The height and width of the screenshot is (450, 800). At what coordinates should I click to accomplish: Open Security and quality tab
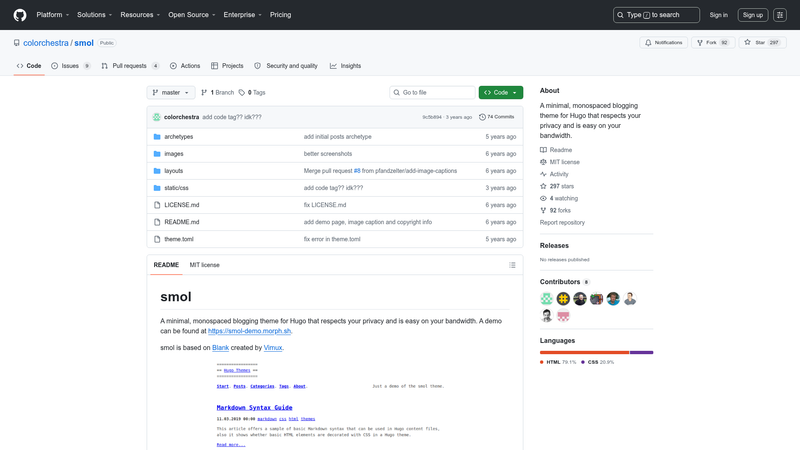click(286, 66)
